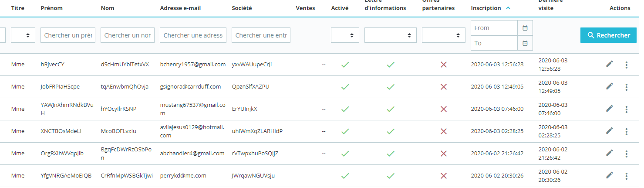
Task: Open the Activé filter dropdown
Action: click(345, 35)
